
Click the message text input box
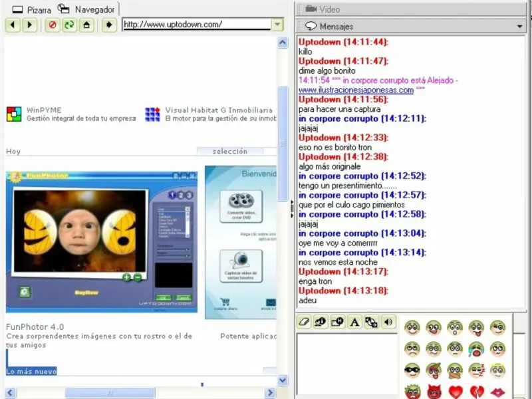(x=346, y=364)
